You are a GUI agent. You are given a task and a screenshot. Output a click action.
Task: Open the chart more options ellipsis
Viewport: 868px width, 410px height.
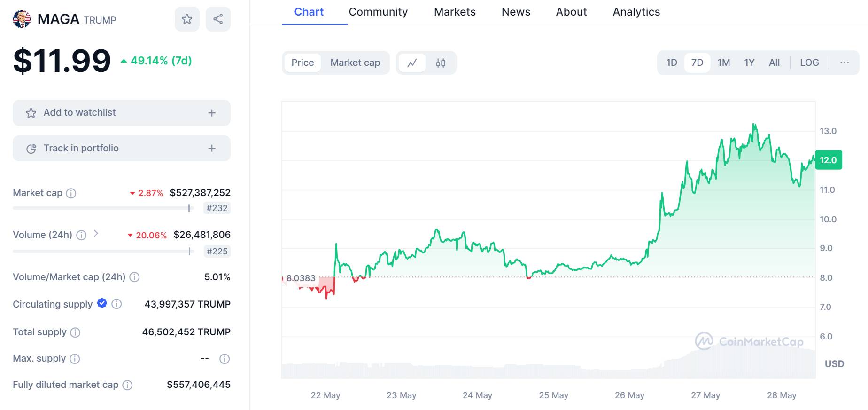point(845,63)
